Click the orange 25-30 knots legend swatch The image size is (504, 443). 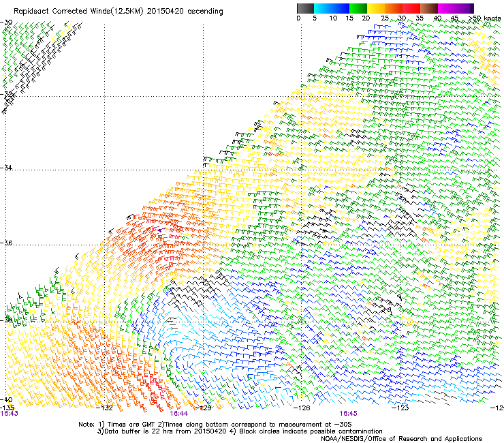pos(394,8)
